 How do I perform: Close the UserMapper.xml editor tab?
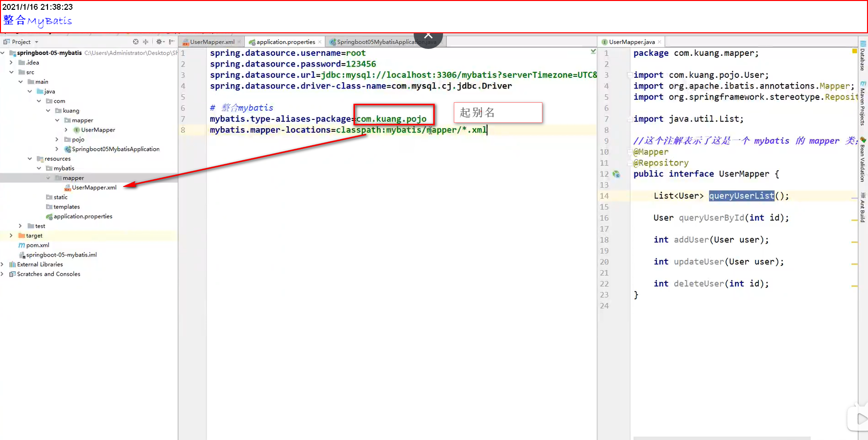coord(239,42)
